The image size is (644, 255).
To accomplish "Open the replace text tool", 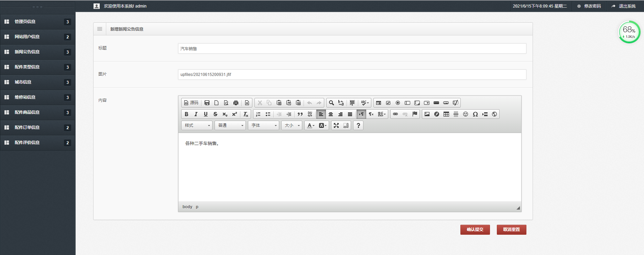I will point(341,103).
